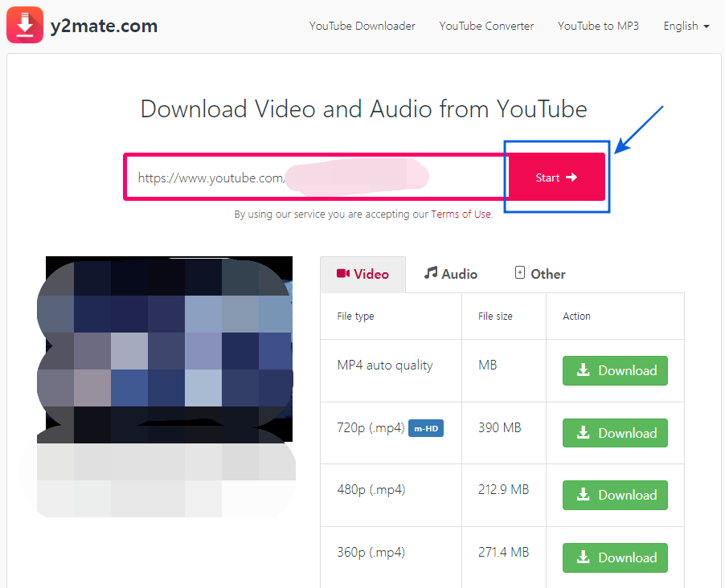Select the '212.9 MB' file size
The image size is (725, 588).
[x=503, y=489]
